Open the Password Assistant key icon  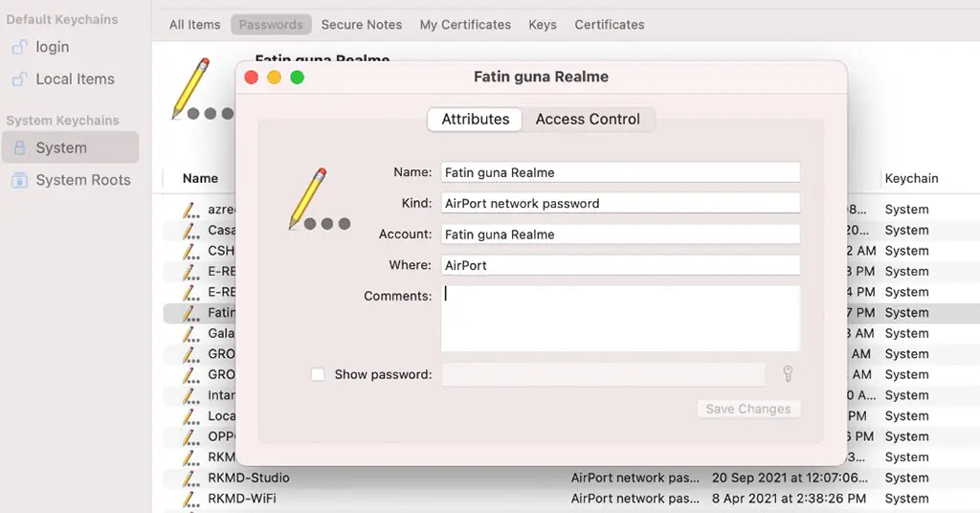[x=788, y=373]
